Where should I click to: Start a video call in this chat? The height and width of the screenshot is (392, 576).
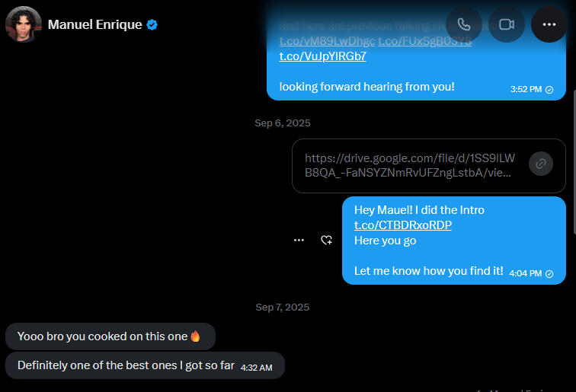tap(507, 24)
